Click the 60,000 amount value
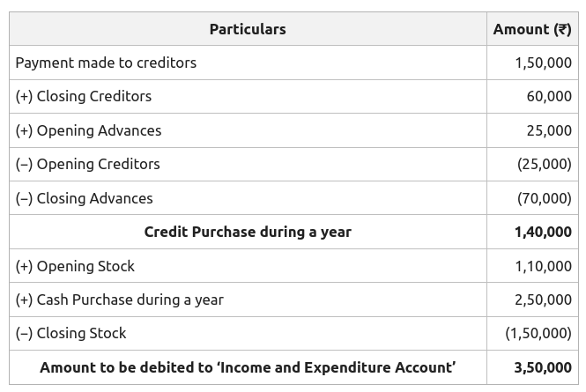Viewport: 586px width, 392px height. point(549,96)
